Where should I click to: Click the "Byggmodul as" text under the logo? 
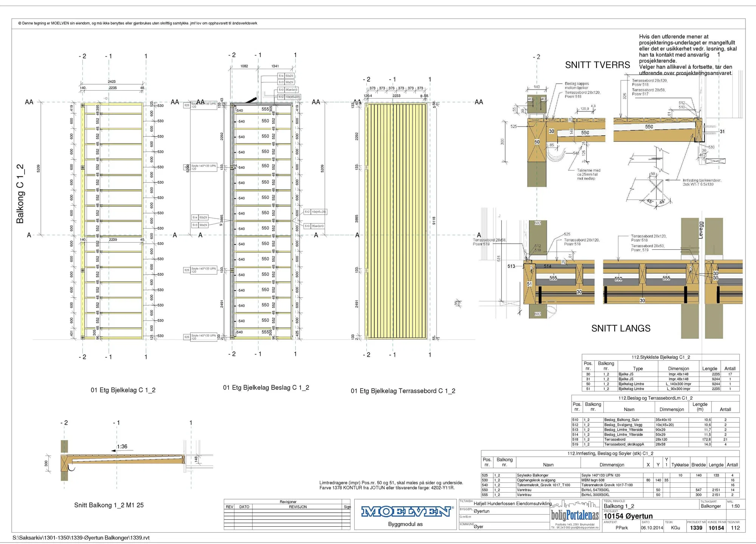click(405, 524)
